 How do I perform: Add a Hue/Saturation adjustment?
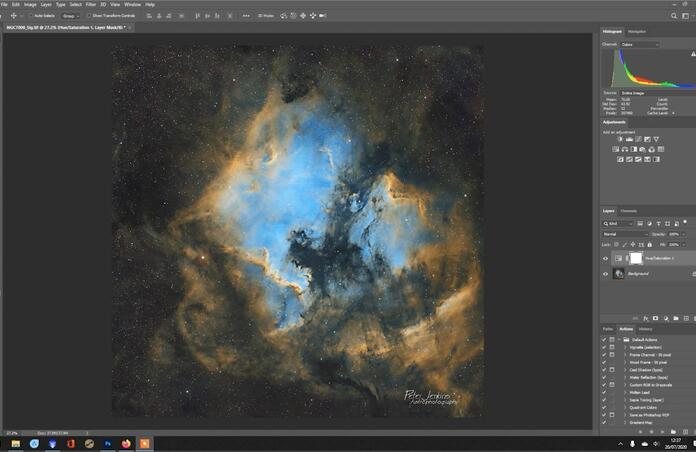click(616, 149)
